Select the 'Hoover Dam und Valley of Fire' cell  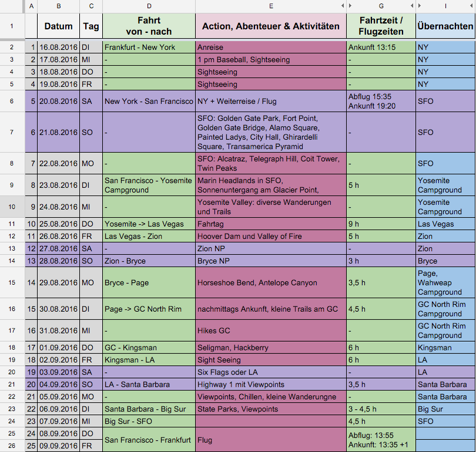[271, 237]
